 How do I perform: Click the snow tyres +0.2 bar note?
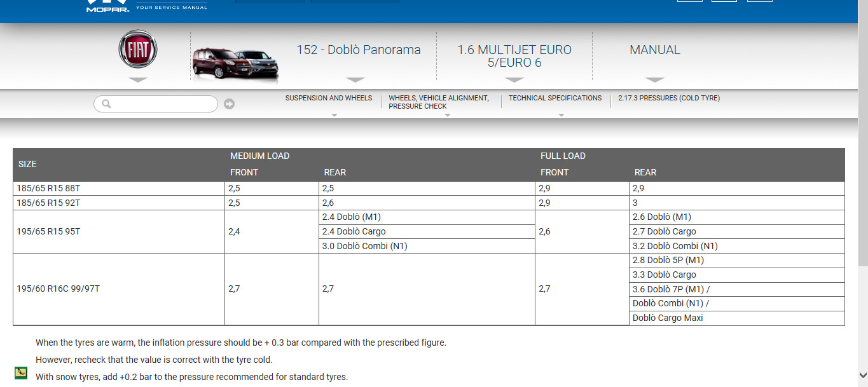tap(191, 377)
